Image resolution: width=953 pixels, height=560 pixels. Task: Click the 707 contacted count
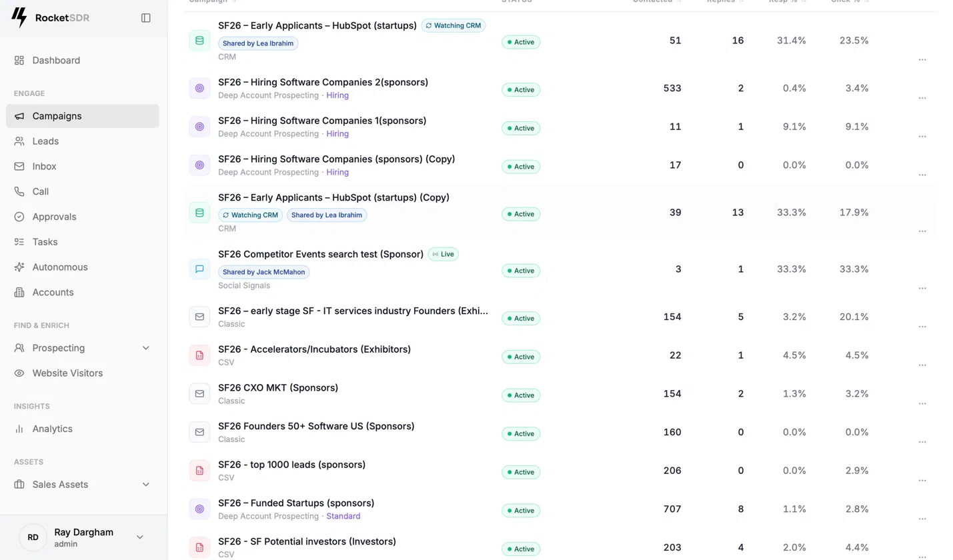point(672,509)
